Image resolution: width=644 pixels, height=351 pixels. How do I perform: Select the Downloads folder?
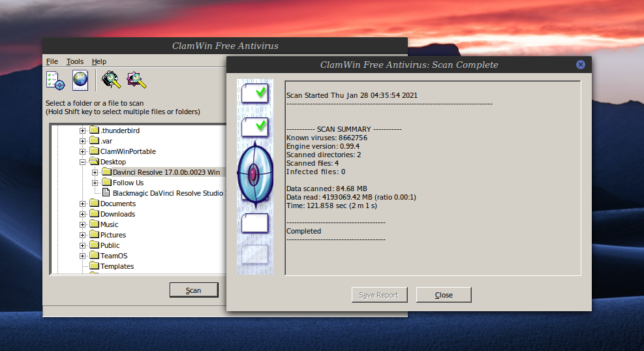[x=117, y=214]
